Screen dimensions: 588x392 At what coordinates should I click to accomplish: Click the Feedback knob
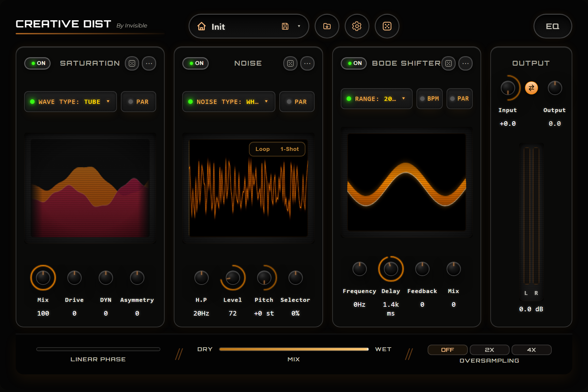tap(422, 269)
